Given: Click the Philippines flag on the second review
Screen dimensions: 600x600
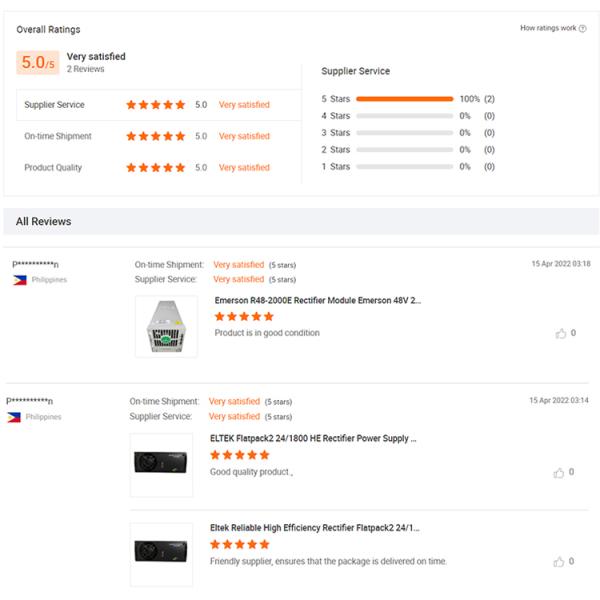Looking at the screenshot, I should 14,417.
